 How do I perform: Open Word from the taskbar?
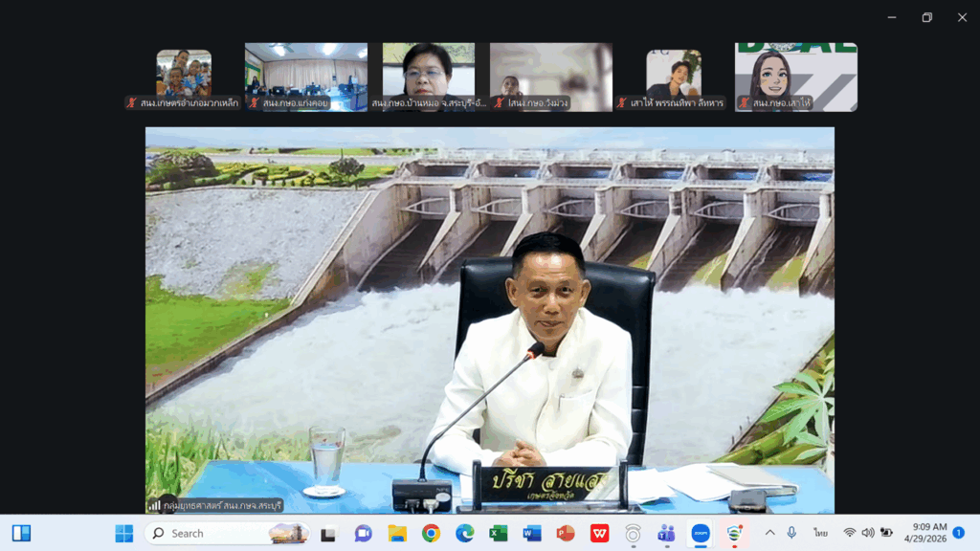(x=532, y=534)
